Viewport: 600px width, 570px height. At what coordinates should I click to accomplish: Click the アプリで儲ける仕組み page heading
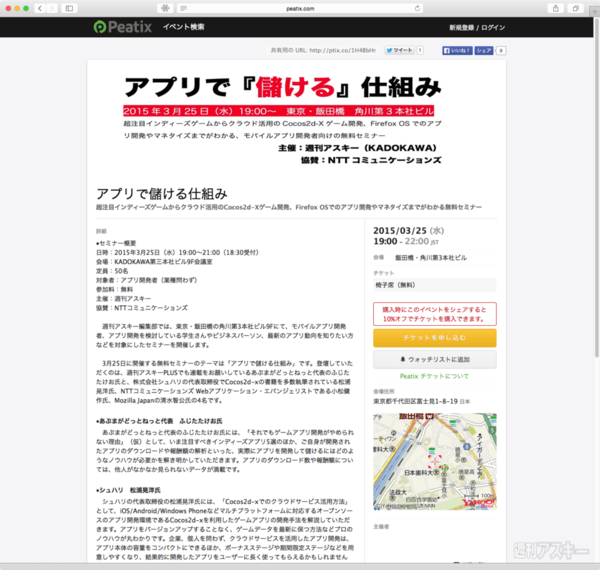[162, 194]
